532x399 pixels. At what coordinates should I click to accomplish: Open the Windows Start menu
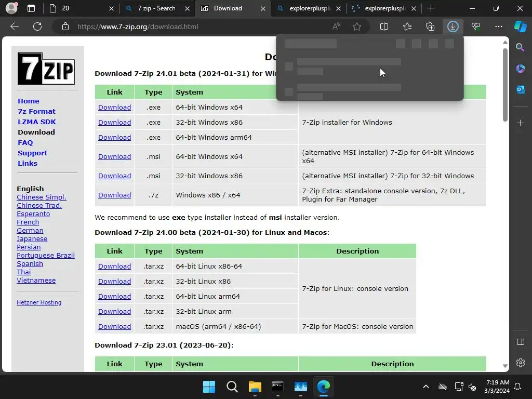(x=209, y=387)
